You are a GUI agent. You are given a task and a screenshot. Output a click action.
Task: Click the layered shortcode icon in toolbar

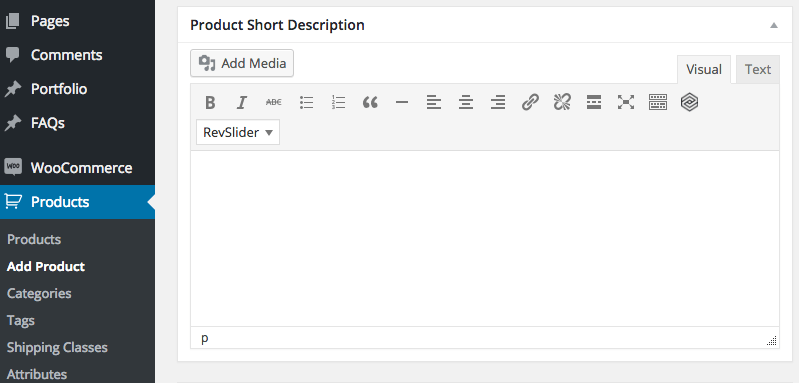pos(689,102)
